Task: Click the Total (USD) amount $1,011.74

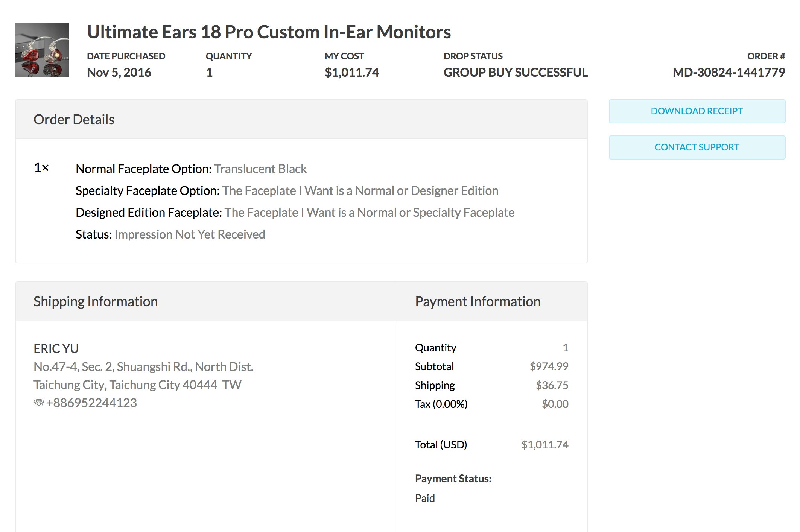Action: tap(544, 445)
